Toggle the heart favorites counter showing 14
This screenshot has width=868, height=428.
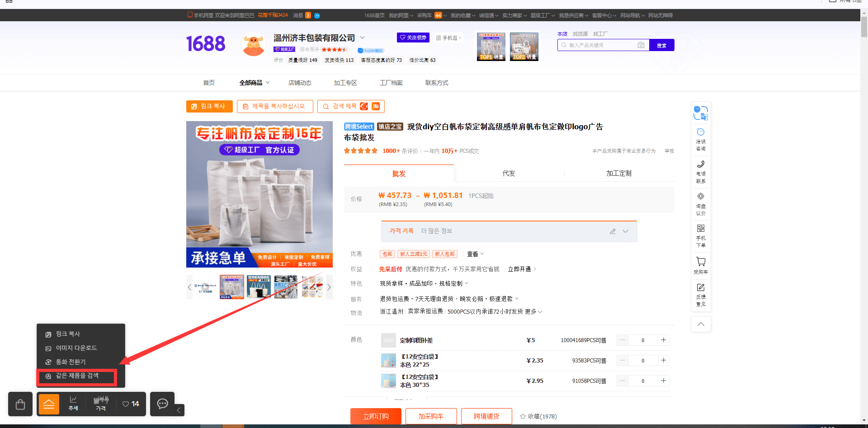pyautogui.click(x=131, y=404)
